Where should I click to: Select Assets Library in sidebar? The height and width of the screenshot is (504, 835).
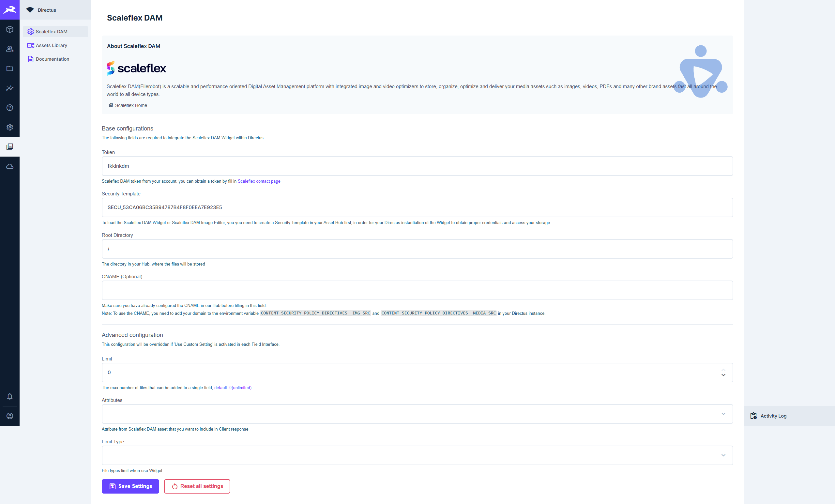tap(52, 45)
